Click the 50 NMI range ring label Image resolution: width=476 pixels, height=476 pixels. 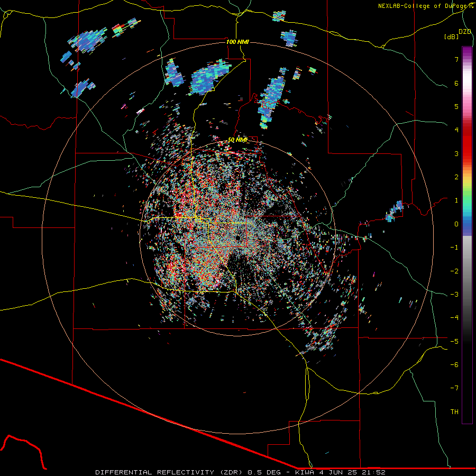coord(237,140)
